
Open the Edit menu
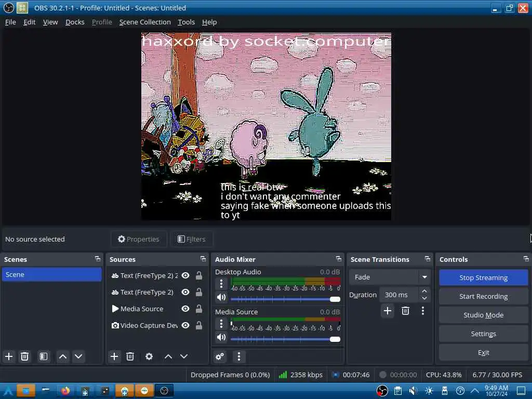[x=30, y=22]
